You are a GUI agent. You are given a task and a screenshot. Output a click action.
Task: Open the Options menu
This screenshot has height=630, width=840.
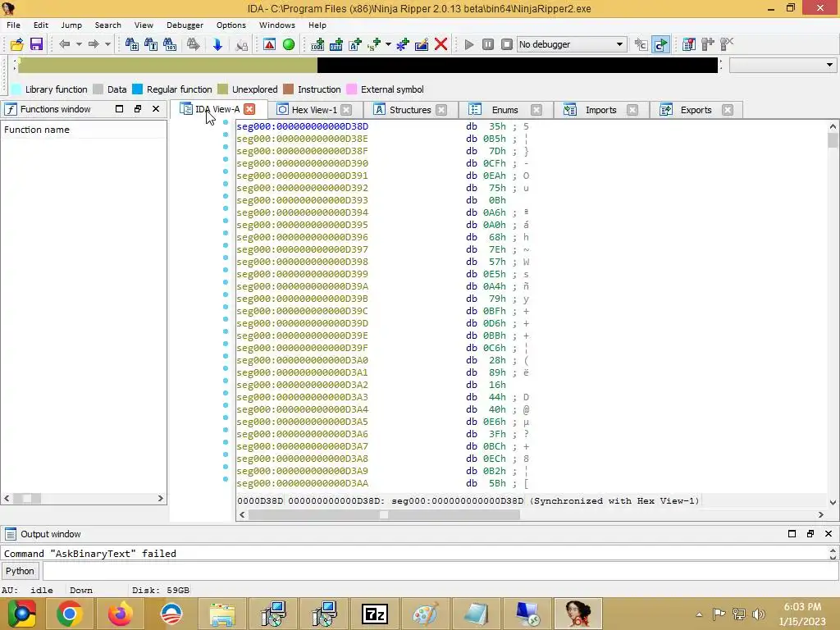coord(231,25)
